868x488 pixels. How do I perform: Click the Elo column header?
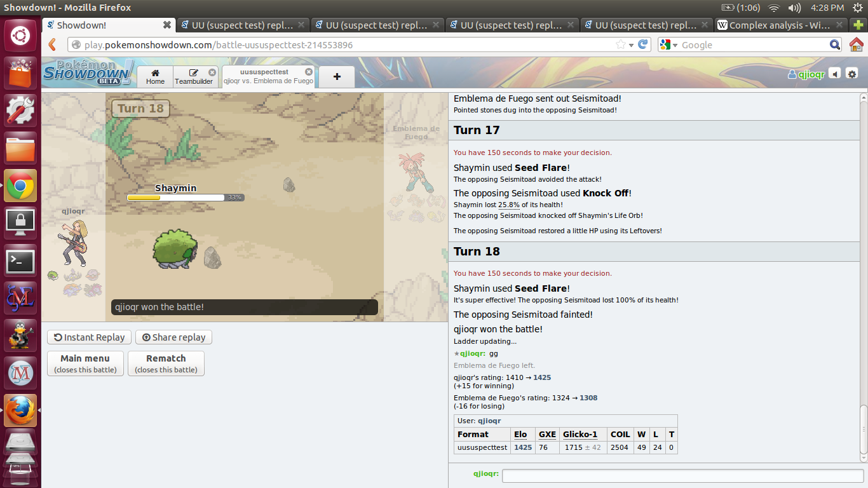click(x=520, y=434)
